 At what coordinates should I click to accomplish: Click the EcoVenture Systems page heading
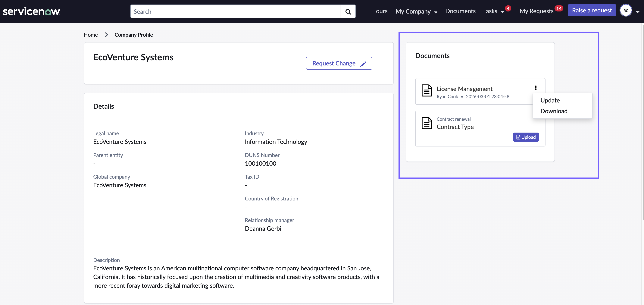[133, 57]
